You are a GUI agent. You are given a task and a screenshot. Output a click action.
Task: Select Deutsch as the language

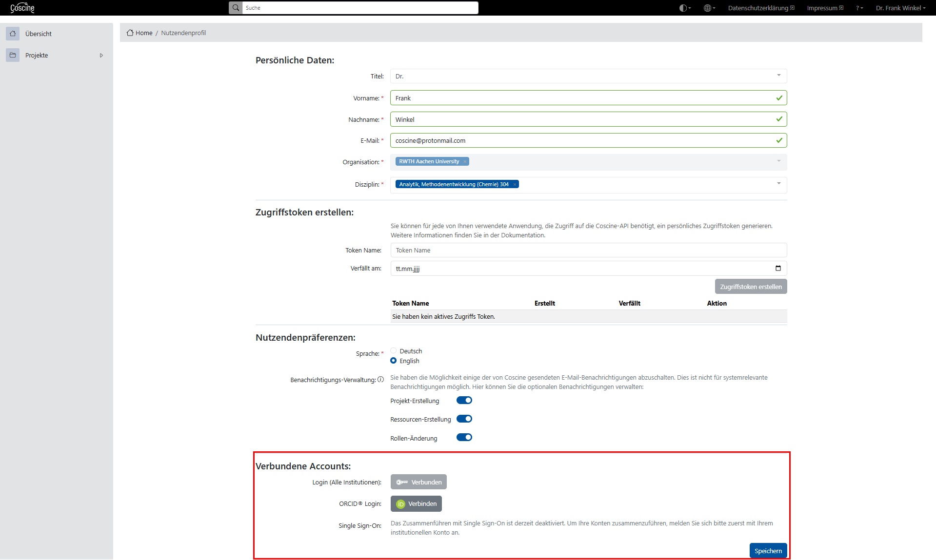tap(394, 351)
